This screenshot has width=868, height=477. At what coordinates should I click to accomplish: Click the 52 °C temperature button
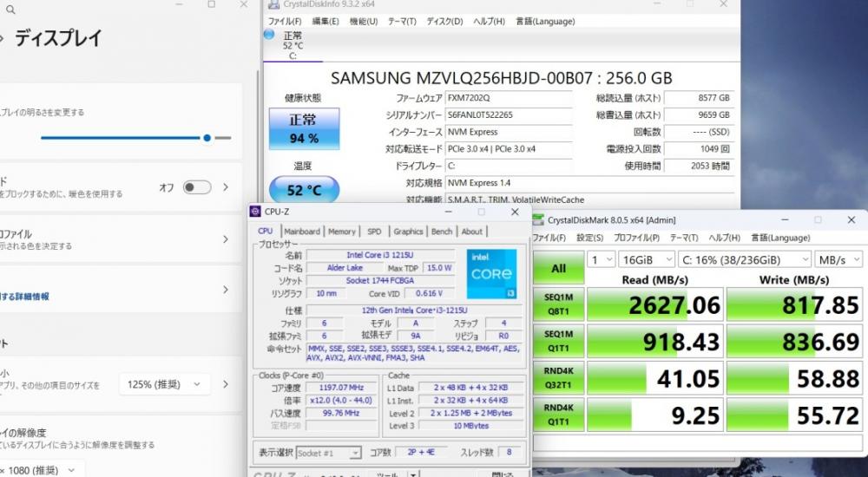[x=304, y=190]
